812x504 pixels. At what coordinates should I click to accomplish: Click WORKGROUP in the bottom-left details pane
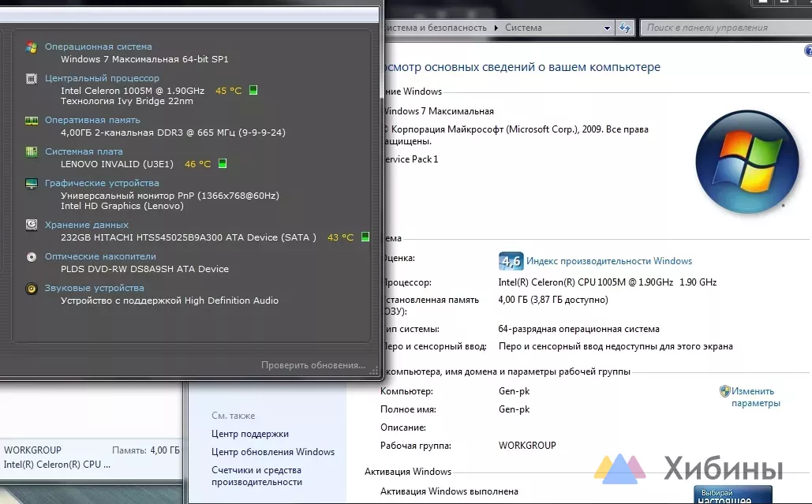(x=32, y=450)
